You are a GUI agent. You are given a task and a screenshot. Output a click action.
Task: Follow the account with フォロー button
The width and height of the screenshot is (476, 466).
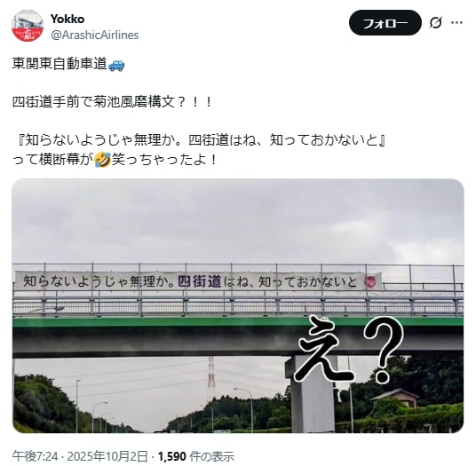click(x=385, y=23)
